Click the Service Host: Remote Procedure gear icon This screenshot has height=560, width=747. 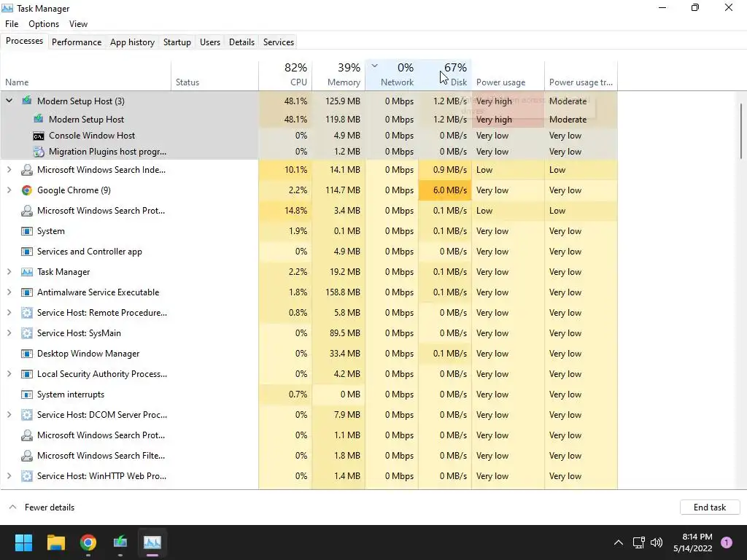pos(27,313)
